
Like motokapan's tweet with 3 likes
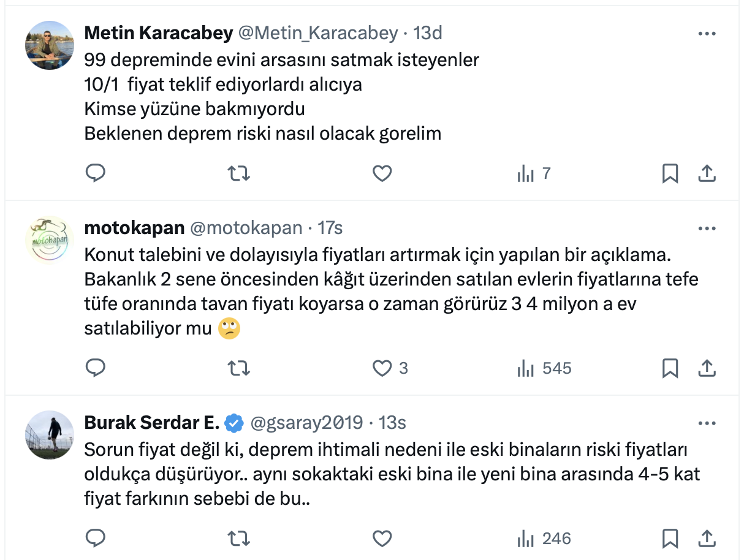click(382, 368)
